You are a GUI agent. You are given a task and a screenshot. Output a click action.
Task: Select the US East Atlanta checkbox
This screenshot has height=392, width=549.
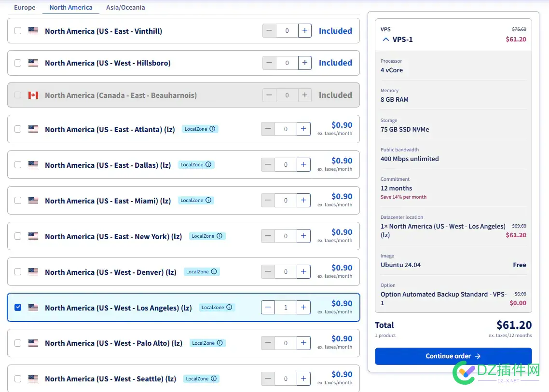[18, 129]
